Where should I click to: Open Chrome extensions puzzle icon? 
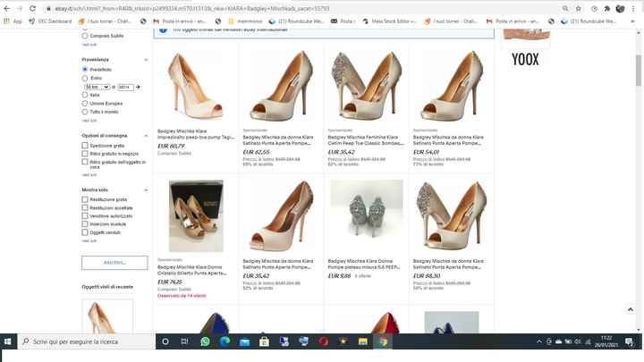pyautogui.click(x=607, y=8)
